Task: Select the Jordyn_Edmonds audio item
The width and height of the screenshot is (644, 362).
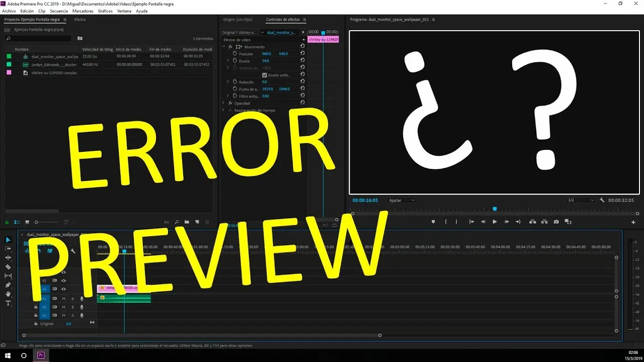Action: [x=54, y=64]
